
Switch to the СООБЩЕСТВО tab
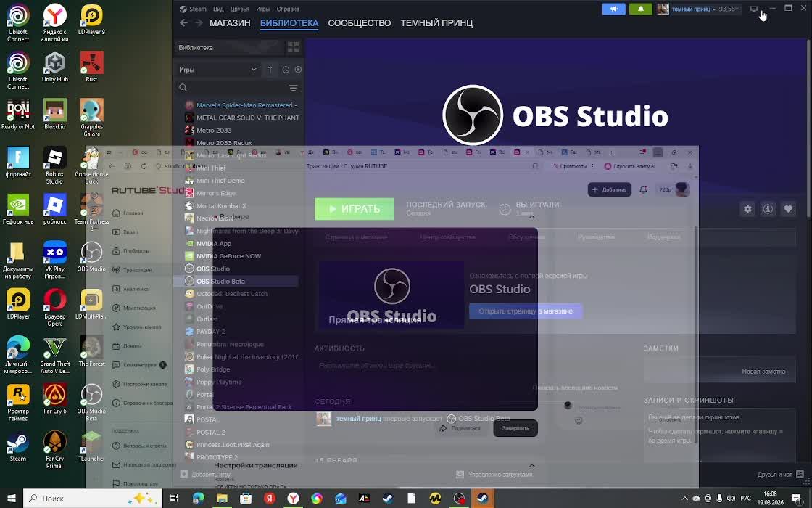(360, 22)
